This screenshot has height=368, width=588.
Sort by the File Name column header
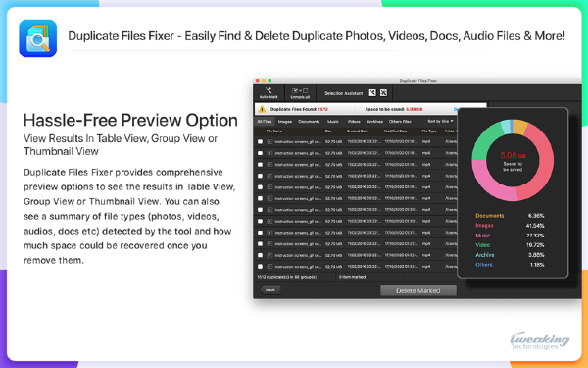pyautogui.click(x=274, y=131)
